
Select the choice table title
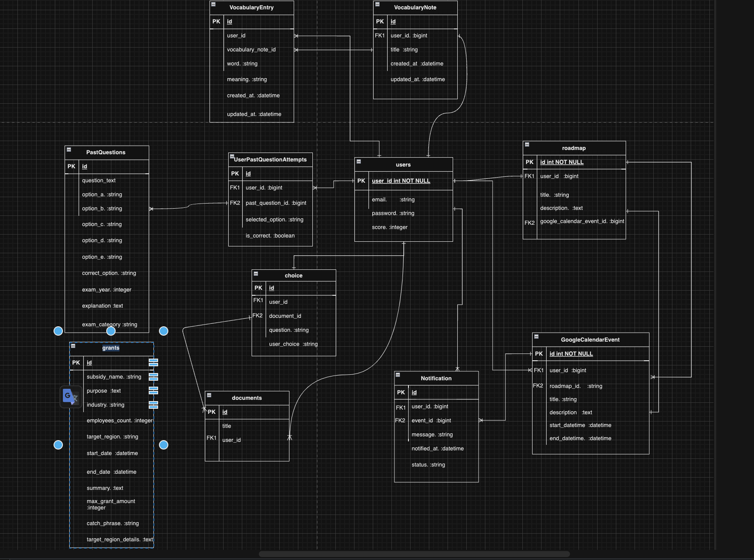tap(294, 276)
